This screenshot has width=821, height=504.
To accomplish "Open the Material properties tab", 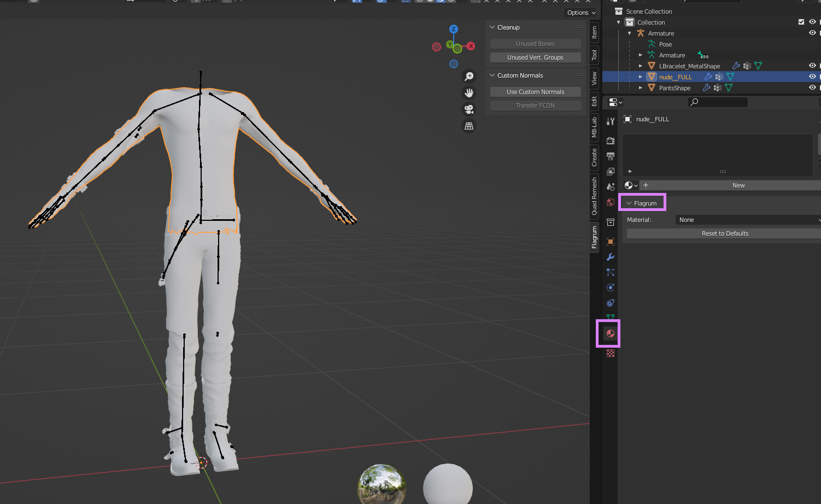I will (611, 333).
